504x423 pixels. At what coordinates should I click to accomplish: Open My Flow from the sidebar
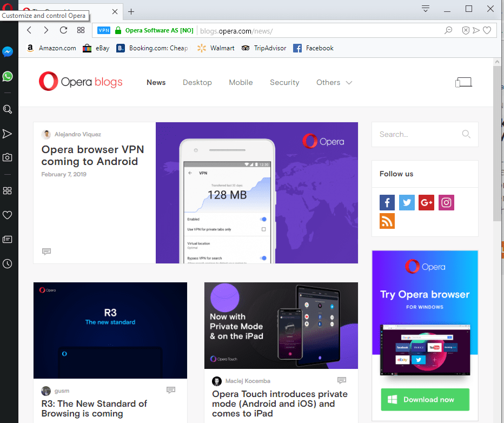[8, 134]
